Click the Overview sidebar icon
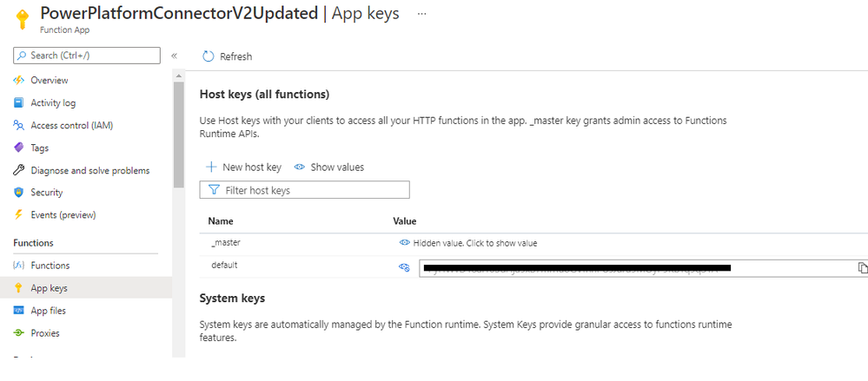Viewport: 868px width, 381px height. click(19, 80)
